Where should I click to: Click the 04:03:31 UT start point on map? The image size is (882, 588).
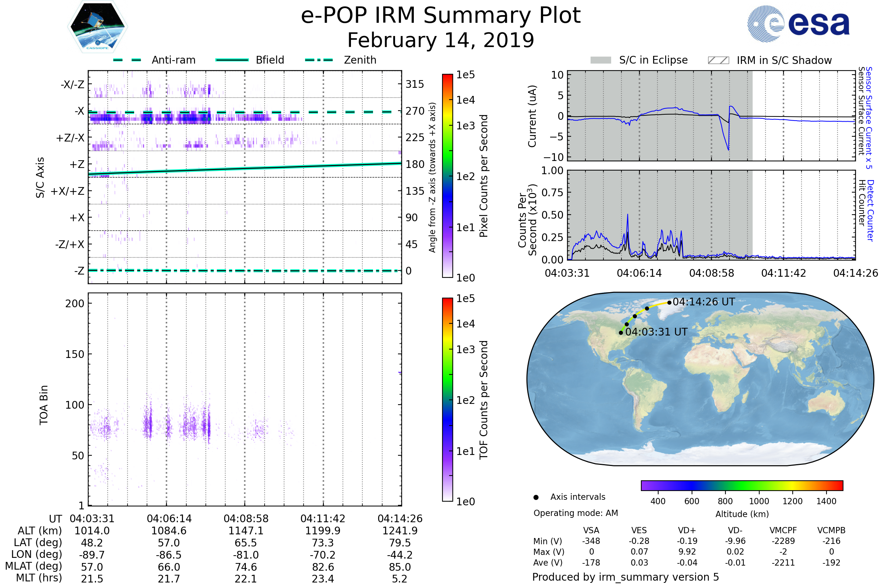(621, 333)
